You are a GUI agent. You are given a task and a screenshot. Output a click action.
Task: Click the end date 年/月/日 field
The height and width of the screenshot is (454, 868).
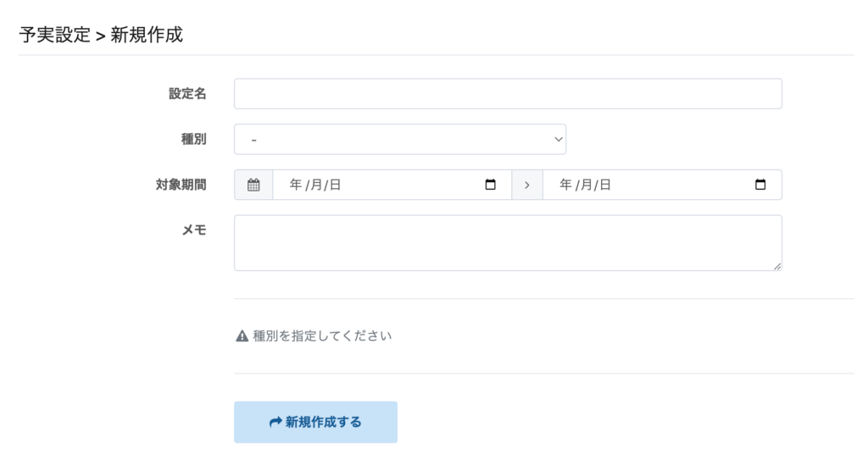[x=644, y=185]
